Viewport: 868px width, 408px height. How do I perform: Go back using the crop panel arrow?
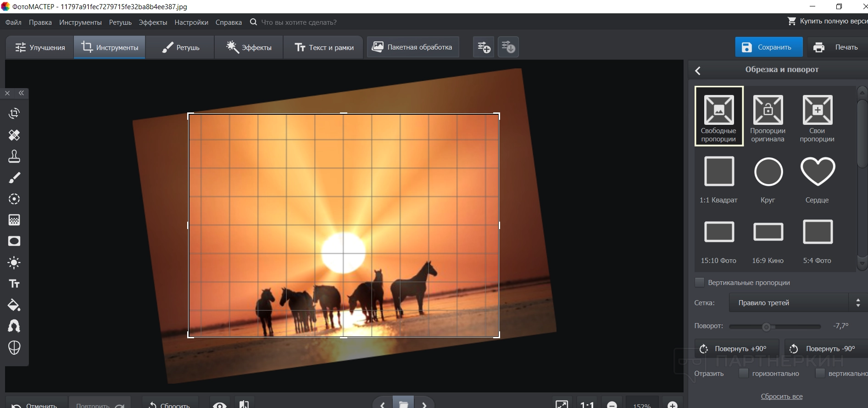pos(698,70)
